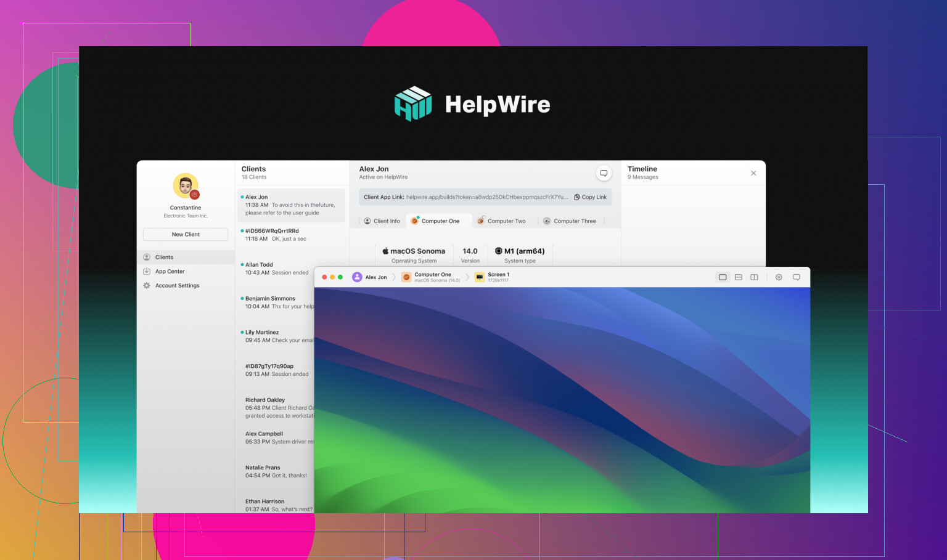Image resolution: width=947 pixels, height=560 pixels.
Task: Click the Screen 1 monitor icon
Action: tap(480, 277)
